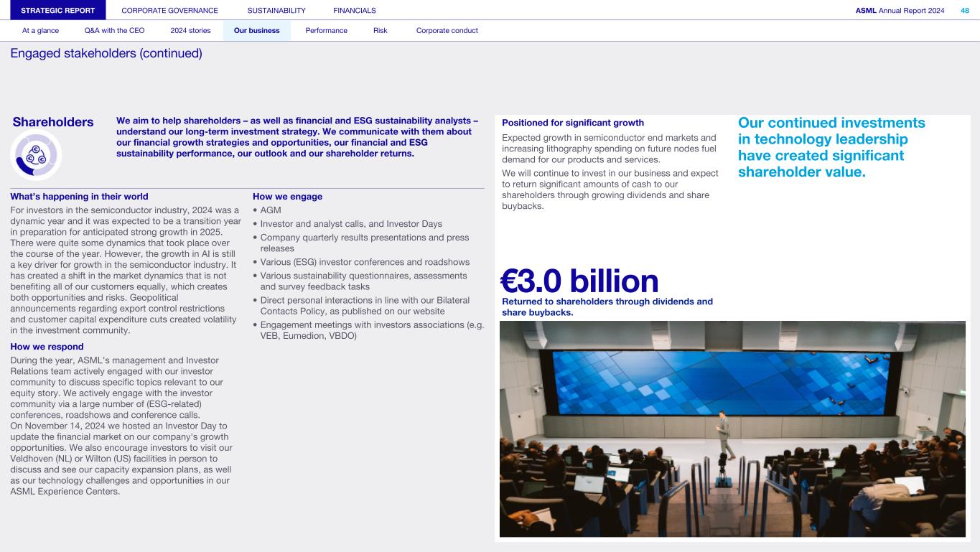Select the At a glance sub-tab

[40, 30]
